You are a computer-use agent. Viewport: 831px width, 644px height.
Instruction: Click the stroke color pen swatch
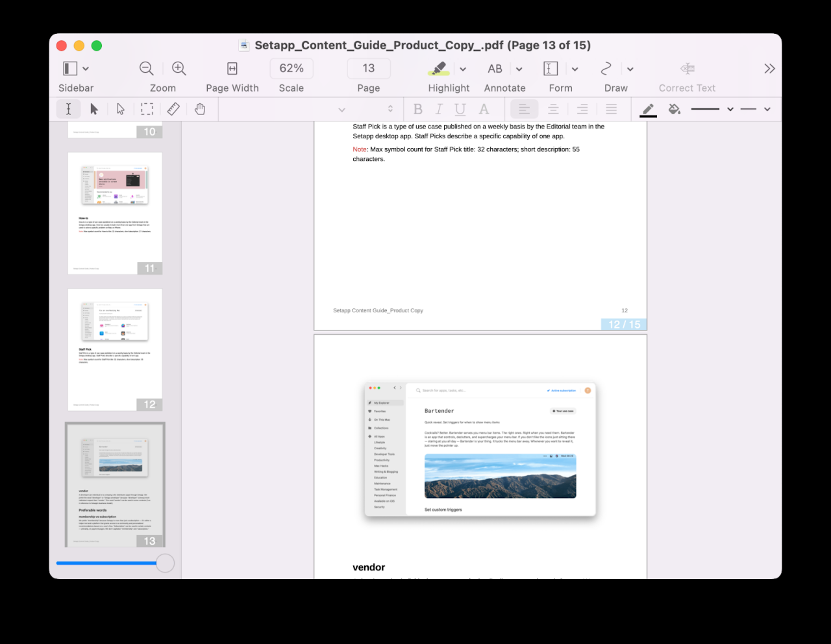648,110
